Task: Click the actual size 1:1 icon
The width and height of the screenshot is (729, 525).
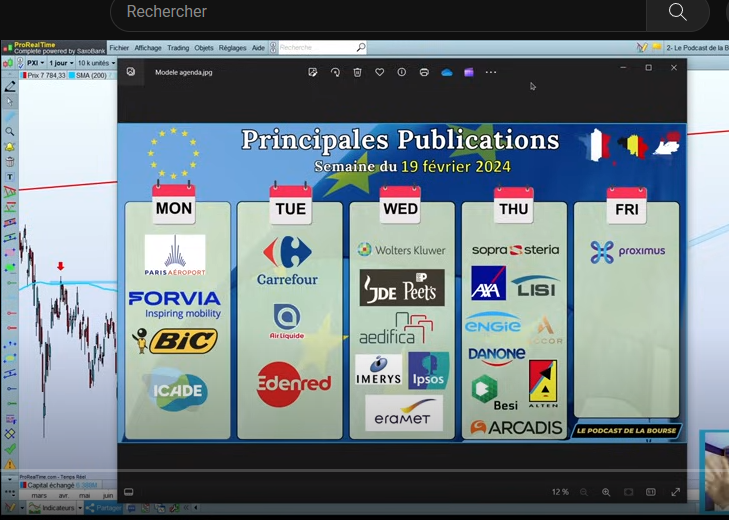Action: point(650,492)
